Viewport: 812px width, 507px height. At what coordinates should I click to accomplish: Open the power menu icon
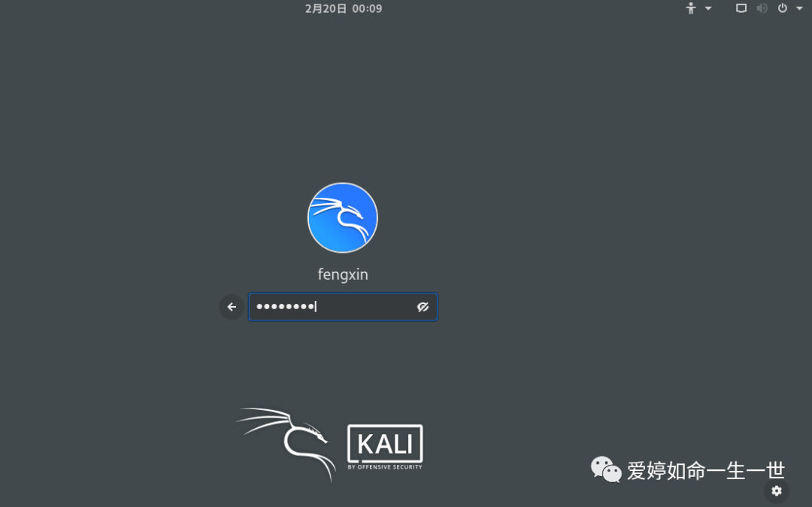[x=783, y=8]
